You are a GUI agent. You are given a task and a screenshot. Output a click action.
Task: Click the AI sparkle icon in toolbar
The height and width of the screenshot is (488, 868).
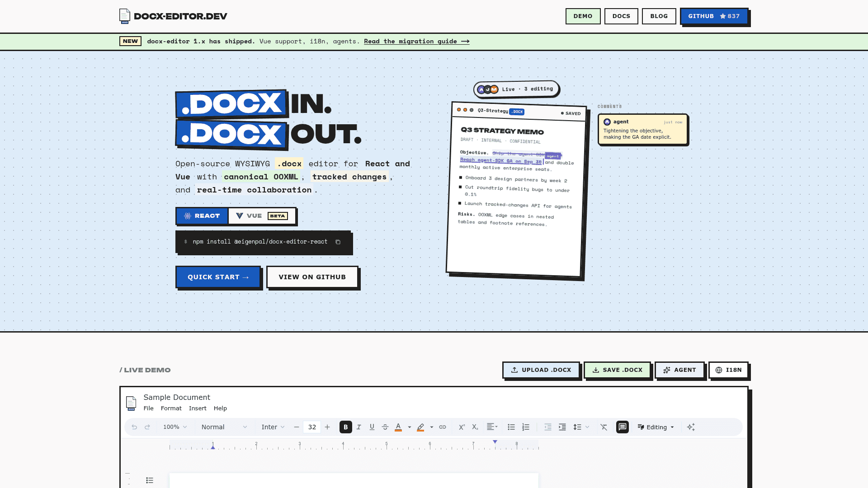click(691, 427)
